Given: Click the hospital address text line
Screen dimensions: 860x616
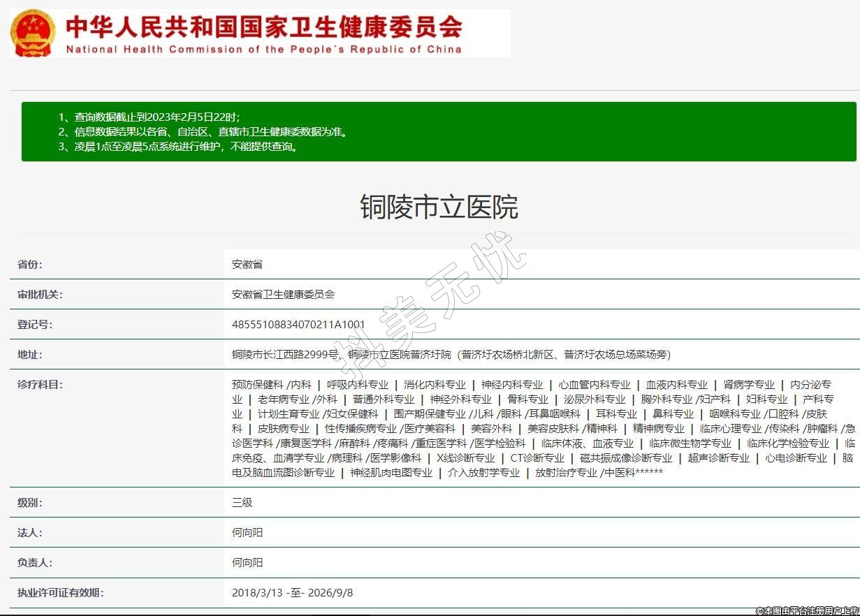Looking at the screenshot, I should pyautogui.click(x=451, y=354).
